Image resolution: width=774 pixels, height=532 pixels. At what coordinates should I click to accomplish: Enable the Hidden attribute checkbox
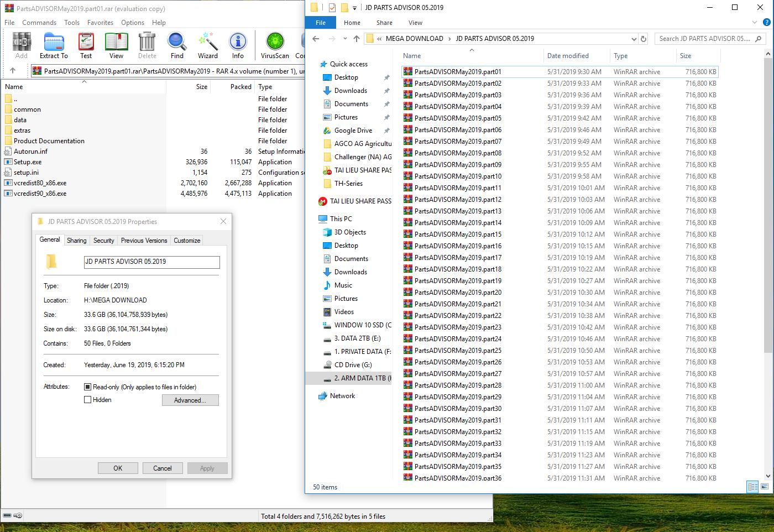coord(87,400)
